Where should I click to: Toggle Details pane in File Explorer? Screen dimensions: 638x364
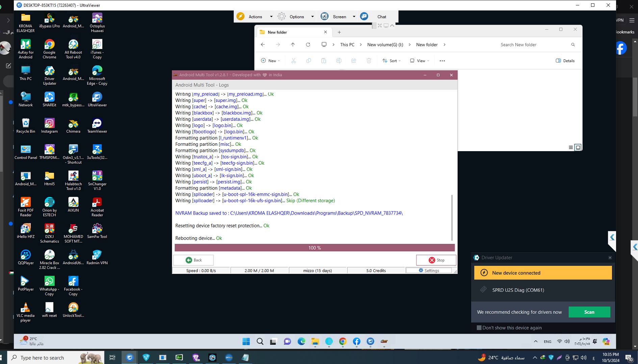565,61
